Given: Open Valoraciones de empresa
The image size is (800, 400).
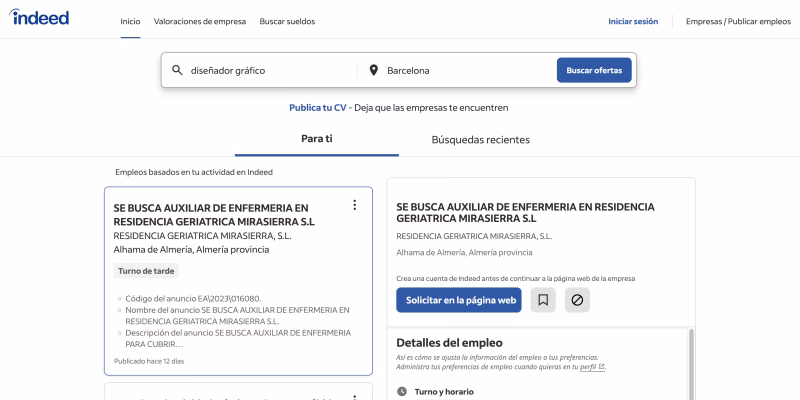Looking at the screenshot, I should tap(200, 21).
